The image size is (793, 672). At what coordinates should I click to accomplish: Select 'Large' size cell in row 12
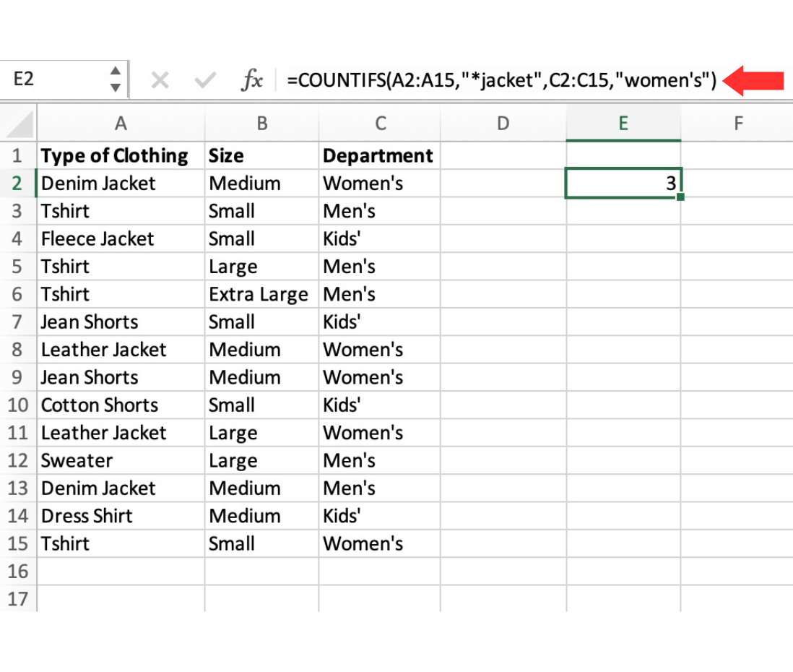(x=262, y=460)
